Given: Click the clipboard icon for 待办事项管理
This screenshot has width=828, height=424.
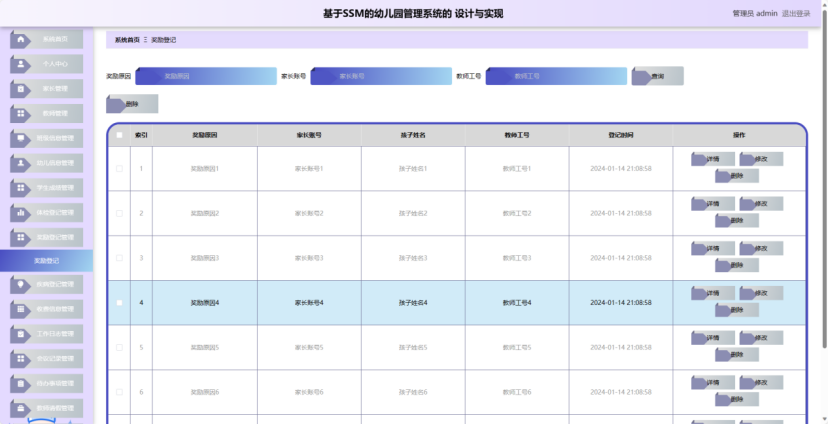Looking at the screenshot, I should (x=21, y=383).
